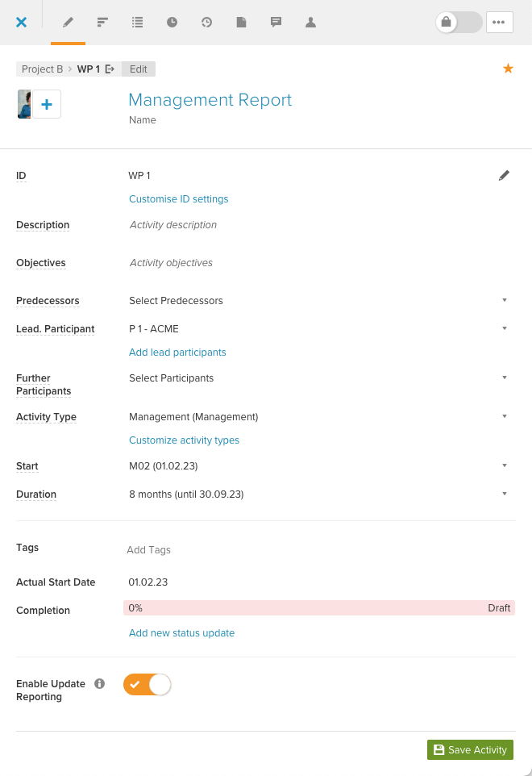
Task: Disable the Enable Update Reporting switch
Action: [147, 684]
